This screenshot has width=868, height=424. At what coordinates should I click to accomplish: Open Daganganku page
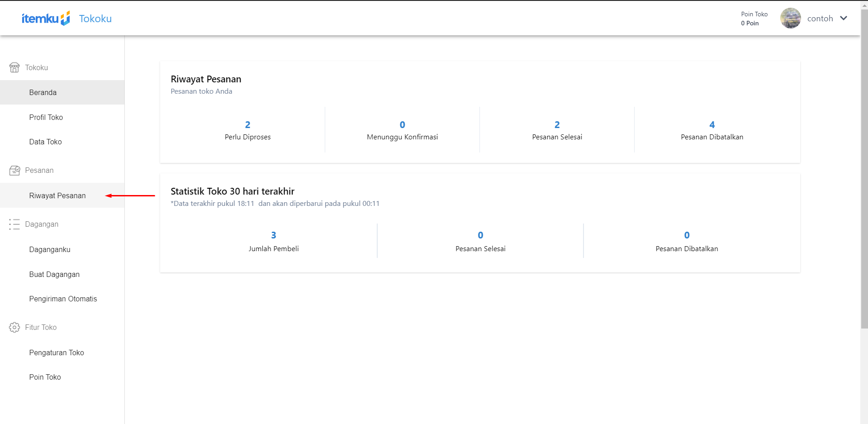[x=50, y=249]
